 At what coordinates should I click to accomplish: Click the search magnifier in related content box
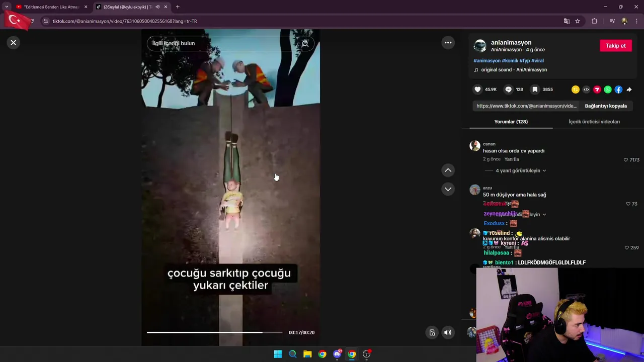coord(305,44)
